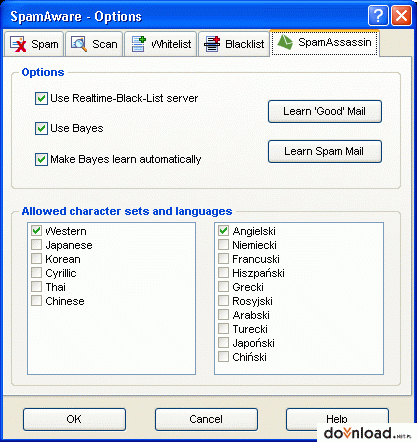Confirm settings with OK button
The width and height of the screenshot is (417, 442).
tap(74, 419)
